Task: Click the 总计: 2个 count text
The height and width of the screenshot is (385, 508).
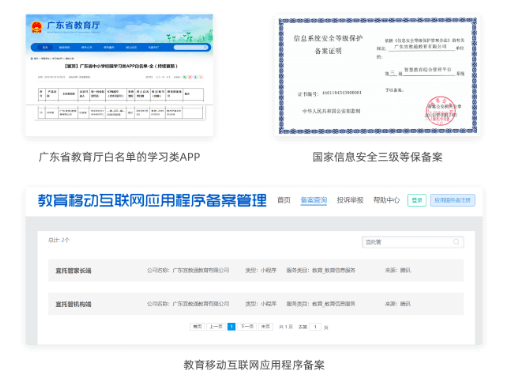Action: [59, 240]
